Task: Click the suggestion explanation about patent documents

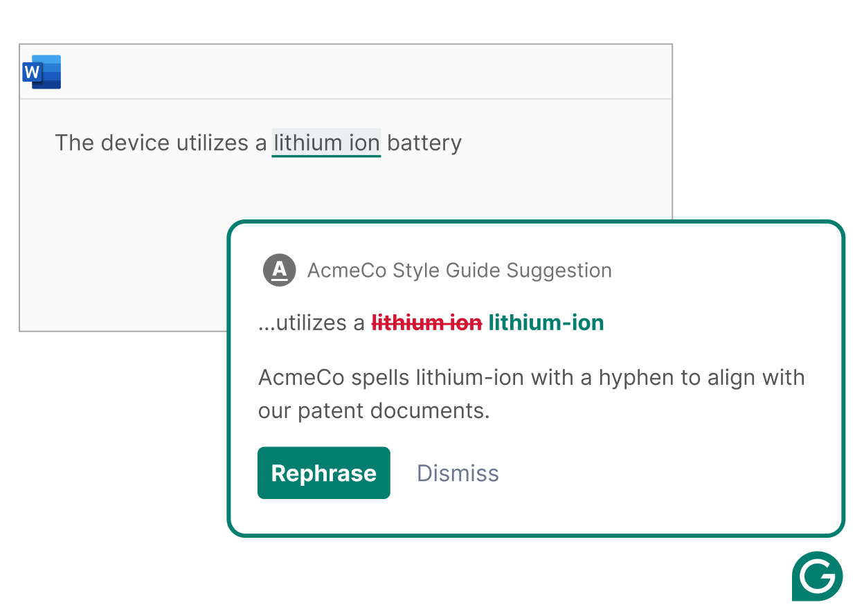Action: 531,394
